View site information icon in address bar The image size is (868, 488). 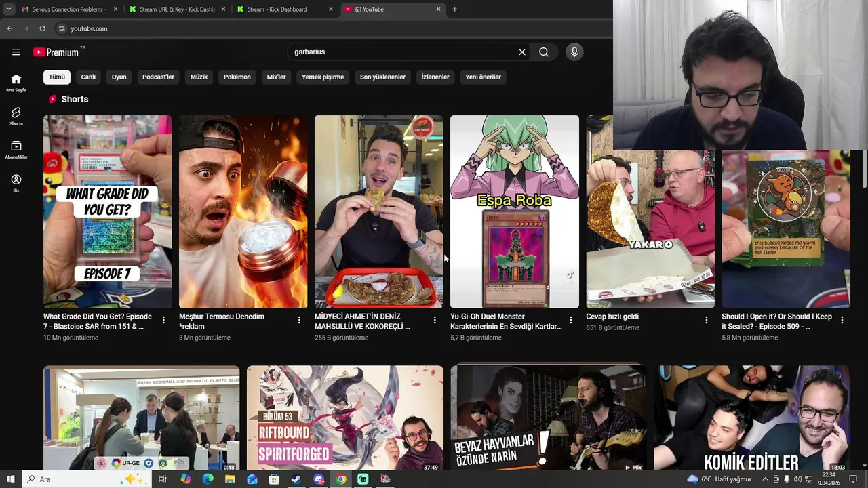pos(62,28)
